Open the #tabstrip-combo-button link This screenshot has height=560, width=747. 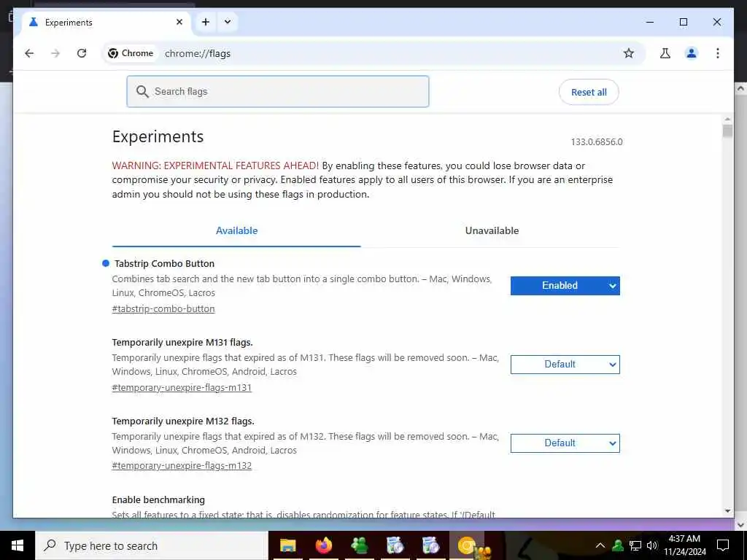[x=163, y=308]
